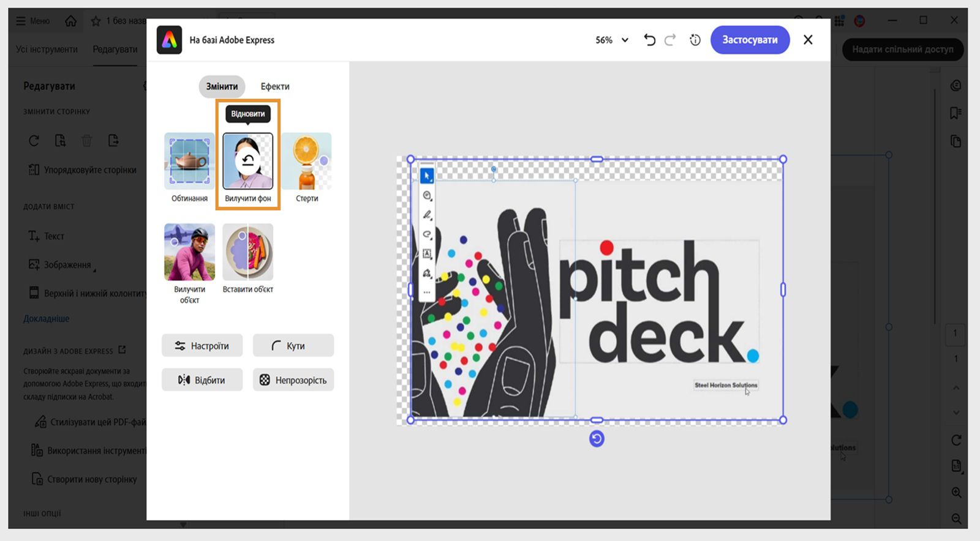The width and height of the screenshot is (980, 541).
Task: Maximize the Acrobat window
Action: (923, 20)
